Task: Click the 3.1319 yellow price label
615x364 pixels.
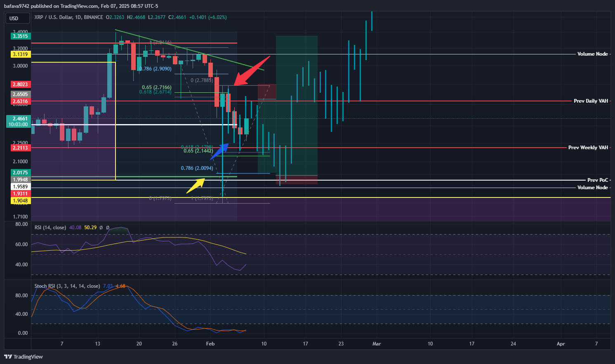Action: (20, 54)
